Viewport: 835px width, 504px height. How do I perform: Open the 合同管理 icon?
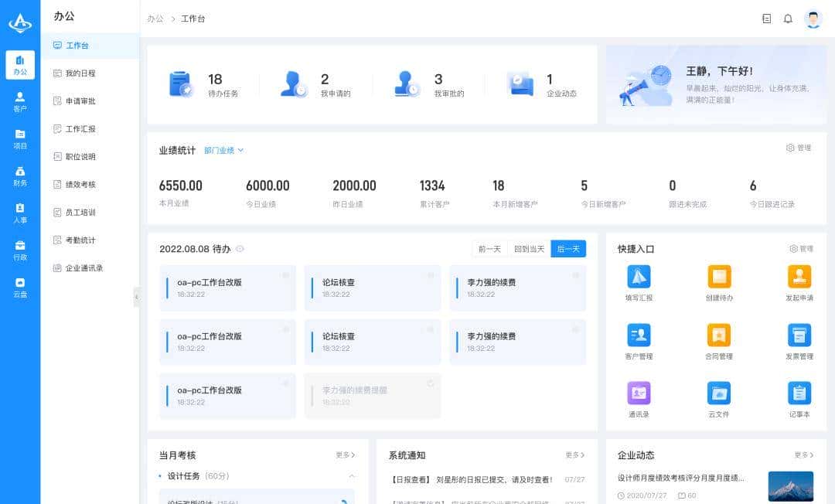click(x=720, y=336)
